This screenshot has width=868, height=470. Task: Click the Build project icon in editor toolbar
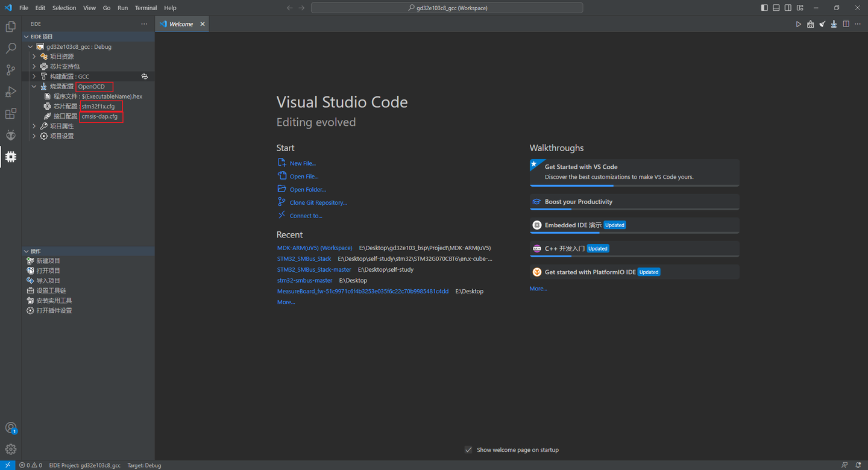[x=799, y=23]
